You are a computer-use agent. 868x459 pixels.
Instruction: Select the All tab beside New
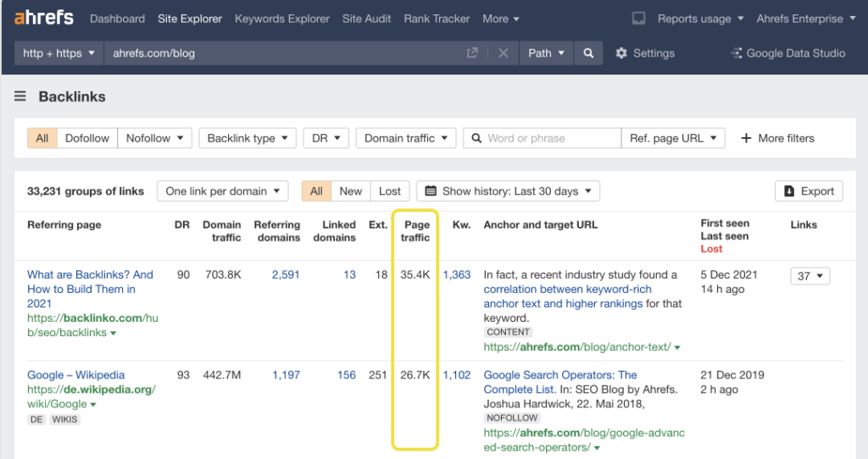[x=316, y=191]
